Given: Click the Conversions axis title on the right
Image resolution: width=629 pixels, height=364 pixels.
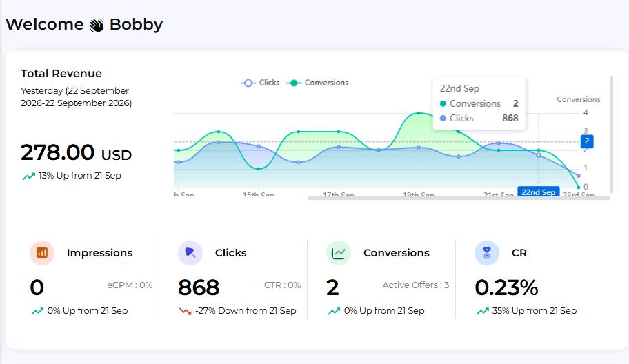Looking at the screenshot, I should [579, 99].
